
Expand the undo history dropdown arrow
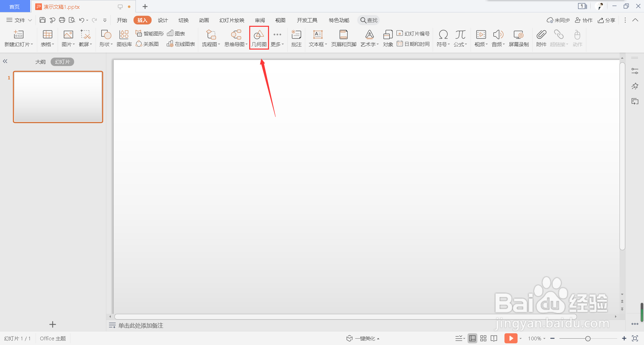(87, 20)
